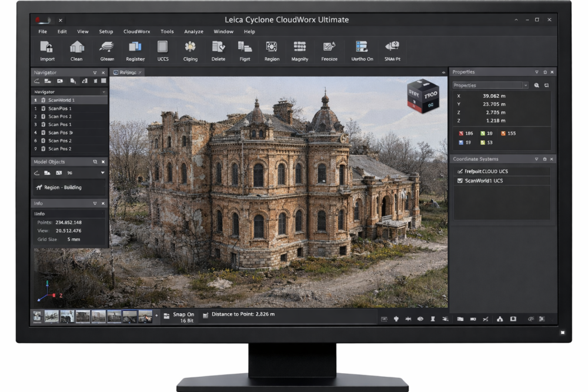
Task: Open the Model Objects toolbar dropdown arrow
Action: (103, 172)
